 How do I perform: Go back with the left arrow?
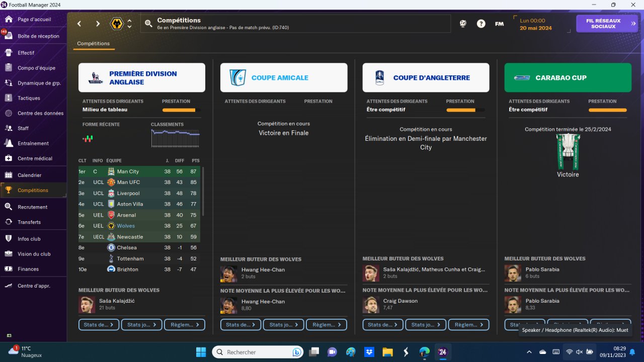pos(79,24)
